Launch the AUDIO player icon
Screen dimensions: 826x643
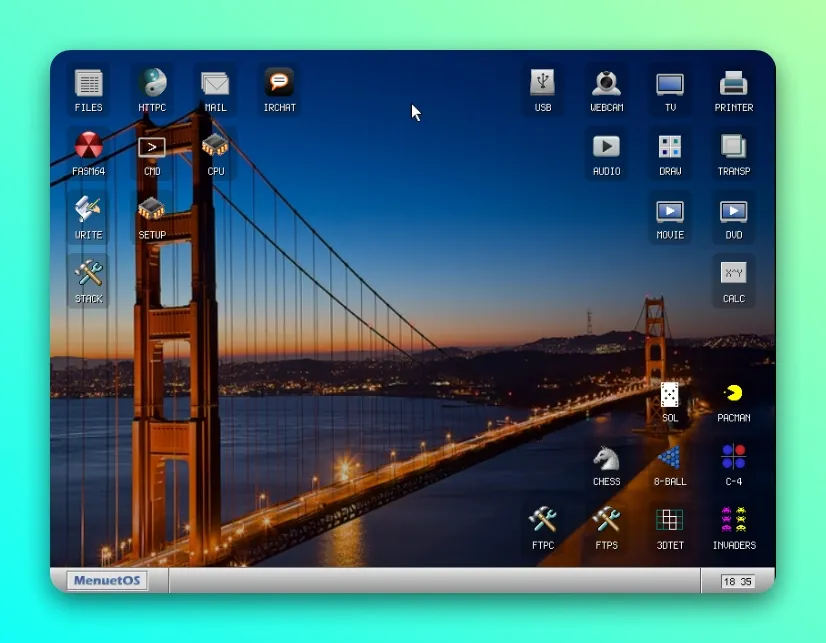[x=606, y=154]
